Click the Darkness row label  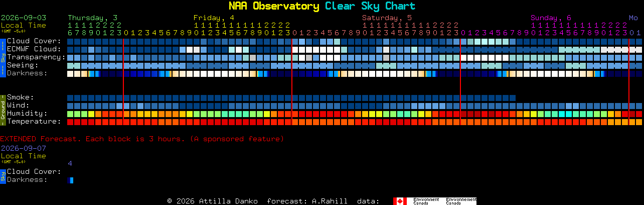27,73
